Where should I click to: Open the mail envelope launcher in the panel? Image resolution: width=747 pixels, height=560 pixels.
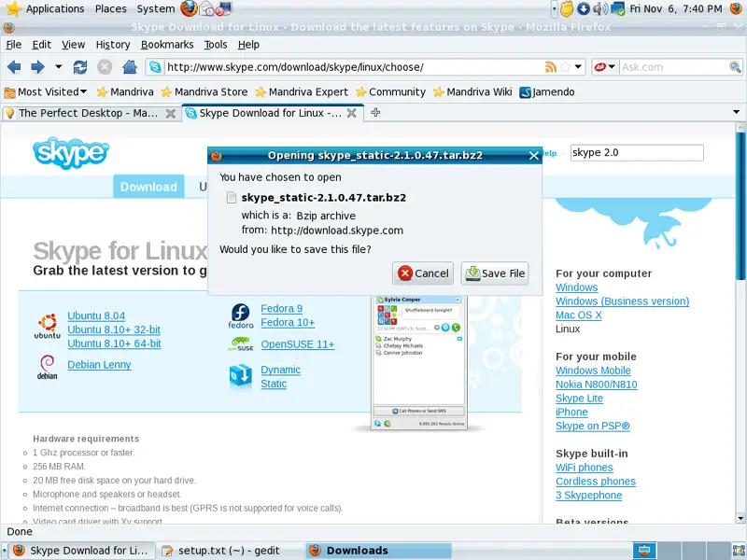[x=206, y=8]
